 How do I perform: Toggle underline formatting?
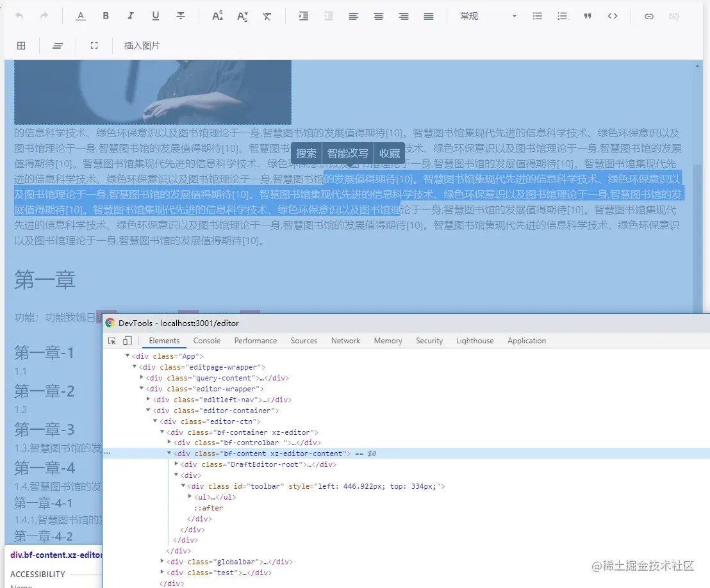[155, 16]
